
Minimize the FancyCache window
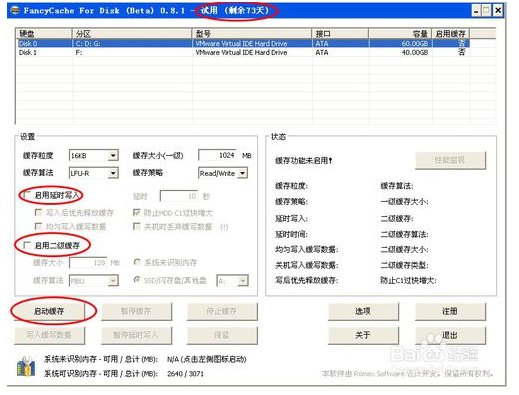476,11
